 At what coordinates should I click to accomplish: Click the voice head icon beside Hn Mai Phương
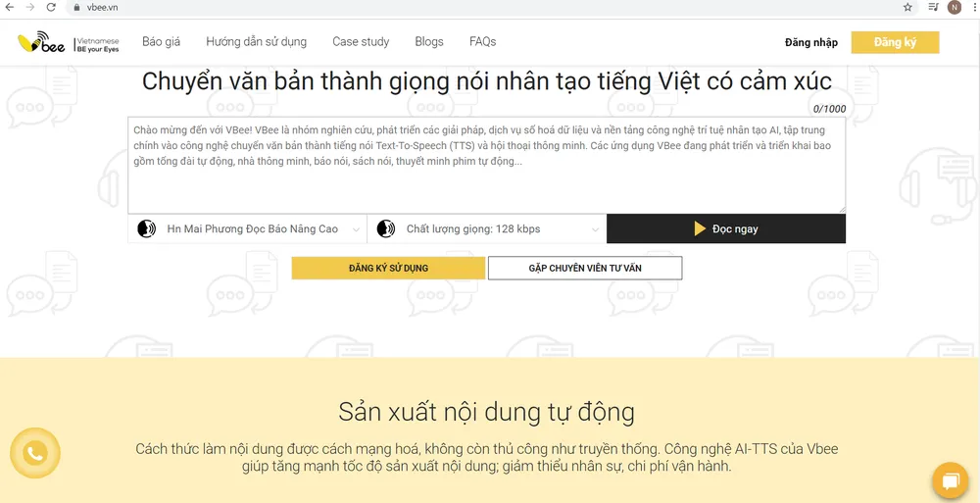(146, 229)
